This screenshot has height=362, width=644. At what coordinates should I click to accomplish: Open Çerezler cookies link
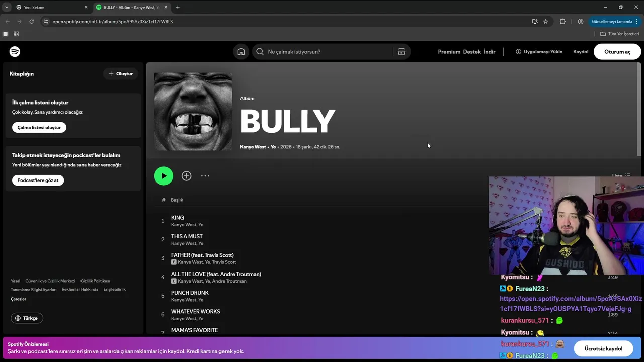click(x=18, y=299)
